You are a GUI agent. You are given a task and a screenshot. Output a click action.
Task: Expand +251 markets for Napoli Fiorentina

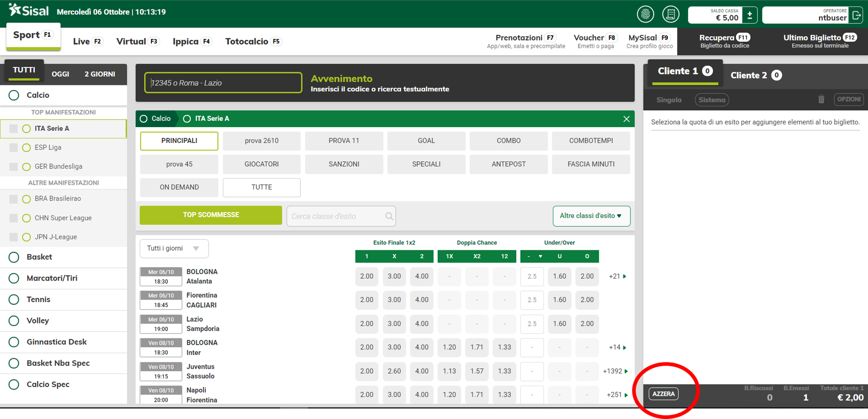click(x=617, y=395)
